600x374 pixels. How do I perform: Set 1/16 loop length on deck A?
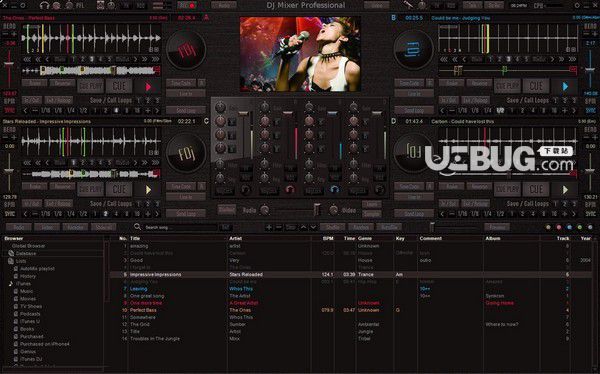pos(46,111)
